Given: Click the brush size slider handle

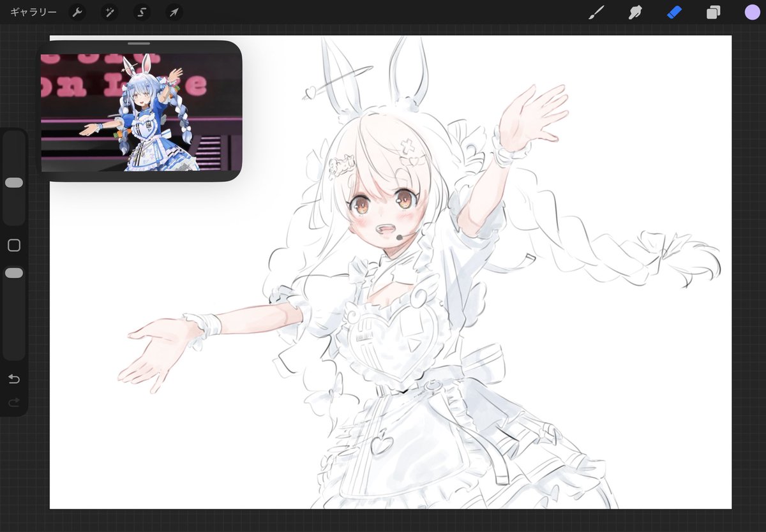Looking at the screenshot, I should pyautogui.click(x=14, y=183).
